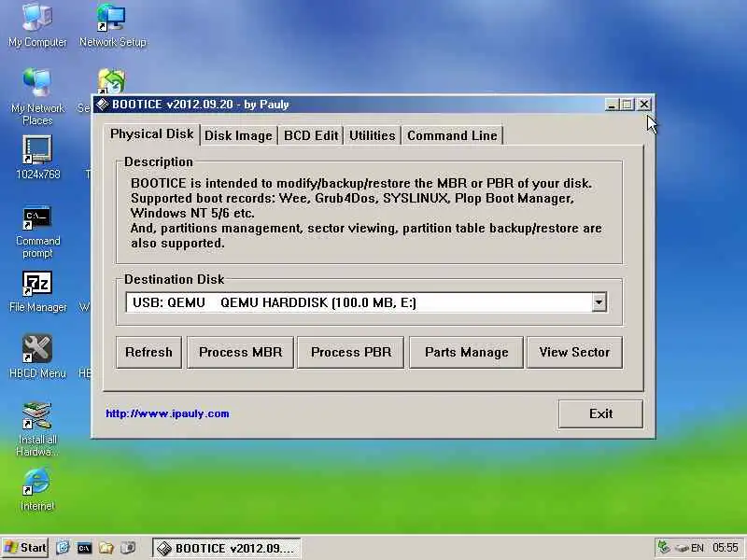The width and height of the screenshot is (747, 560).
Task: Open the Internet desktop icon
Action: (x=37, y=489)
